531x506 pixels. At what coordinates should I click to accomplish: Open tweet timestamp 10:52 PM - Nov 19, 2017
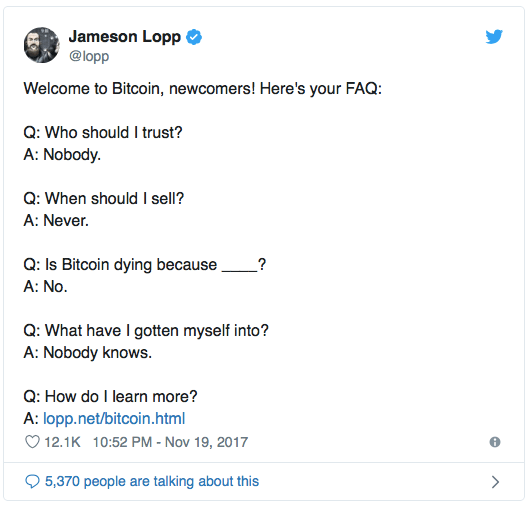tap(170, 442)
